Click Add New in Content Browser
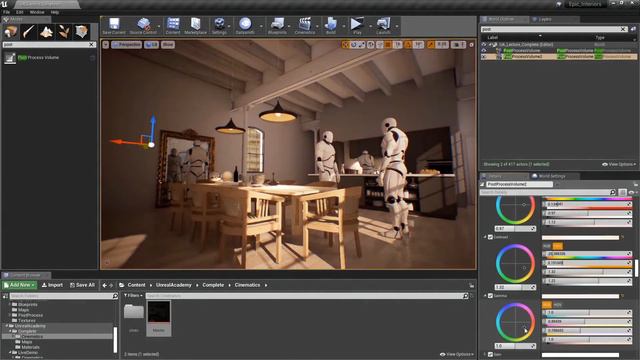The height and width of the screenshot is (360, 640). (19, 285)
